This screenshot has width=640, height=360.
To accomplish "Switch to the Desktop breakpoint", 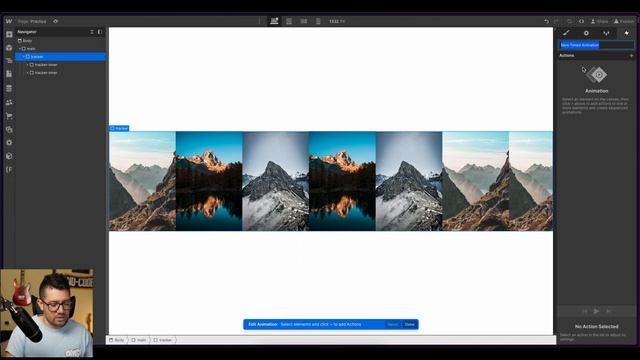I will click(274, 21).
